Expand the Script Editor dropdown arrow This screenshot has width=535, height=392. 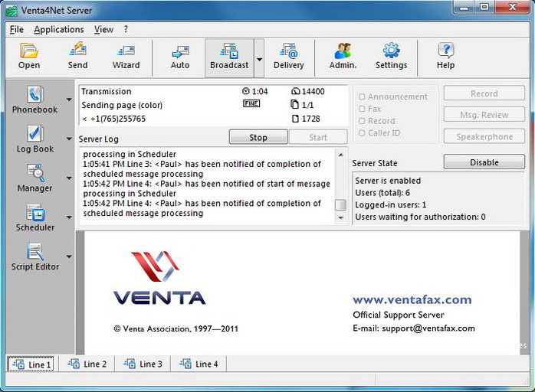click(x=69, y=256)
